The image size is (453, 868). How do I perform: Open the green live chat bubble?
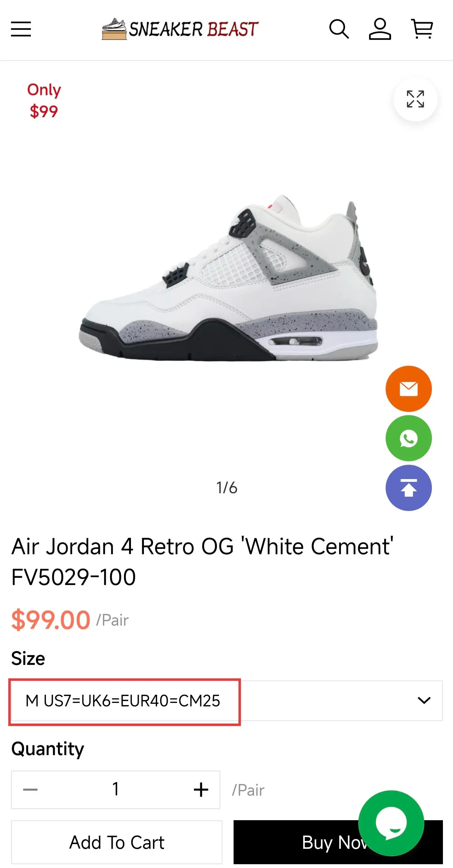391,823
